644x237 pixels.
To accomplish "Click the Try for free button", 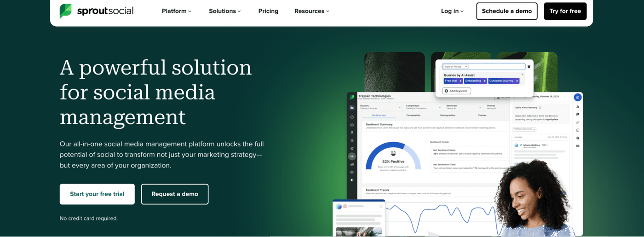I will click(565, 11).
